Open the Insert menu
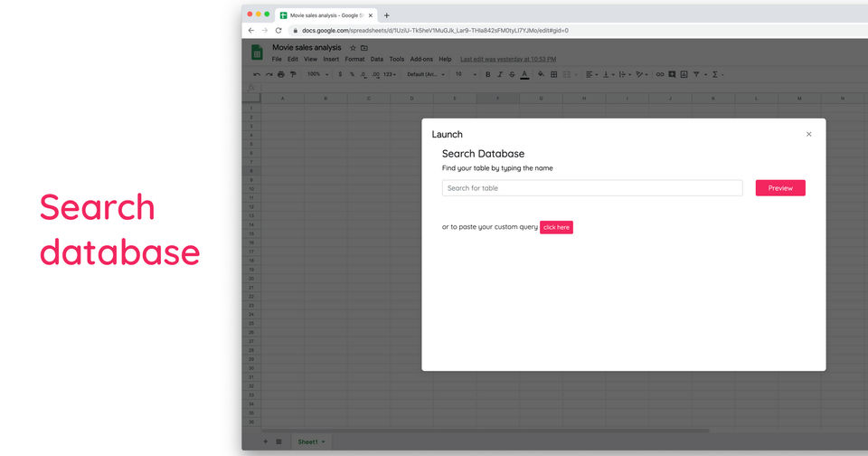This screenshot has height=456, width=868. 331,60
